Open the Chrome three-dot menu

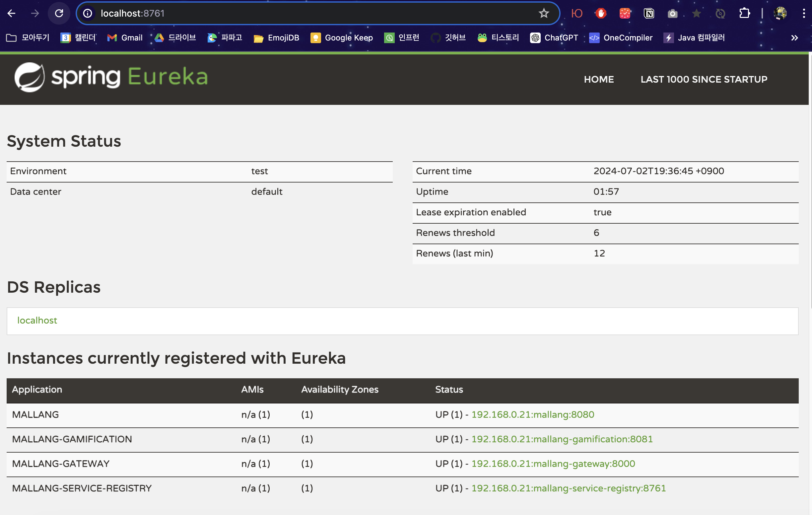[804, 14]
